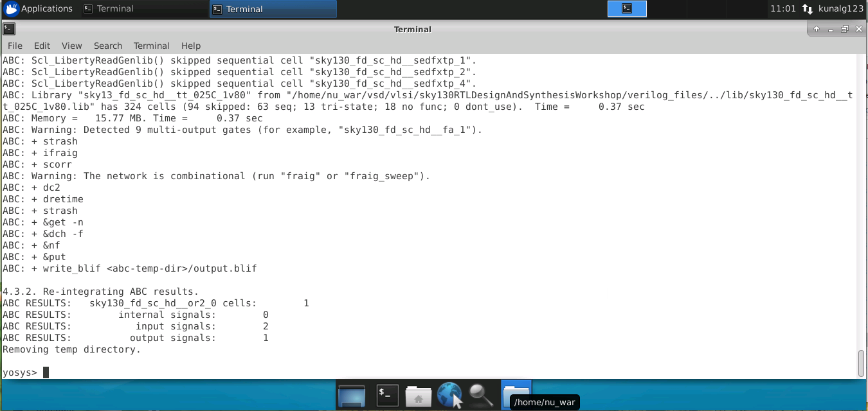Open the Terminal menu

[151, 46]
